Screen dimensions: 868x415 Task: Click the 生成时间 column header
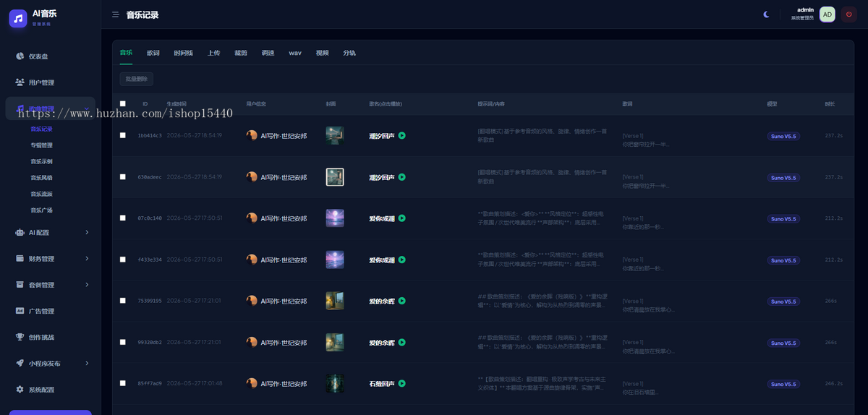(176, 104)
